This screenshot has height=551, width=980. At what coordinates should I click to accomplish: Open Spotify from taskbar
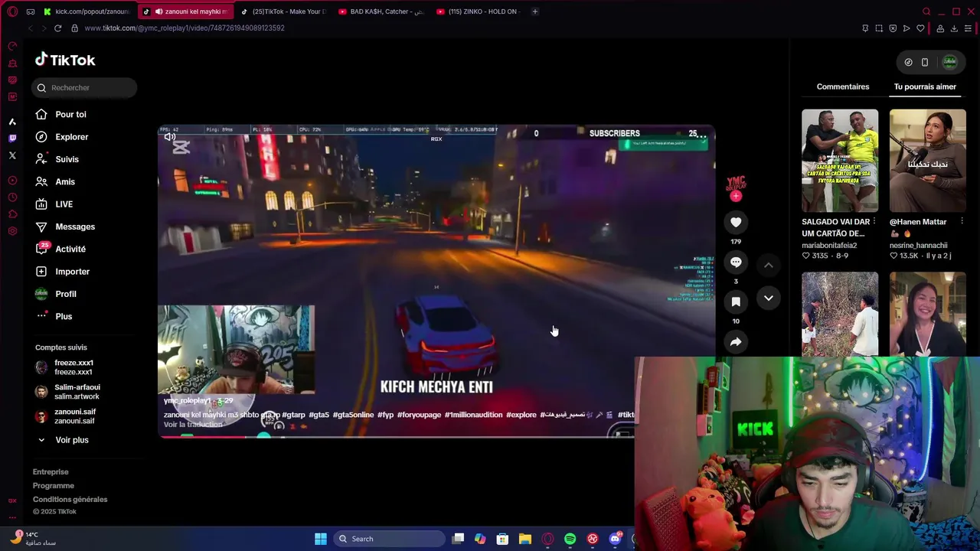(x=570, y=539)
